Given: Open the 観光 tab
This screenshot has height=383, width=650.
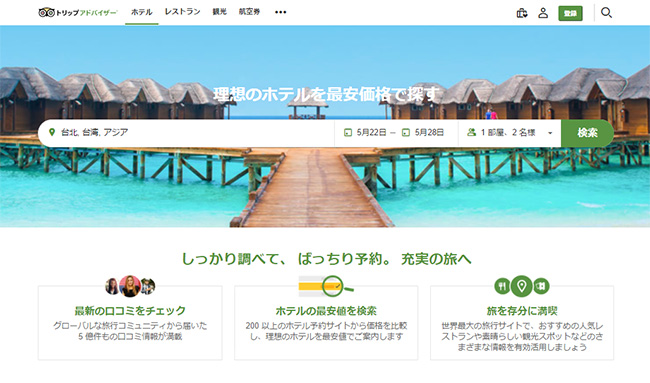Looking at the screenshot, I should pyautogui.click(x=219, y=12).
